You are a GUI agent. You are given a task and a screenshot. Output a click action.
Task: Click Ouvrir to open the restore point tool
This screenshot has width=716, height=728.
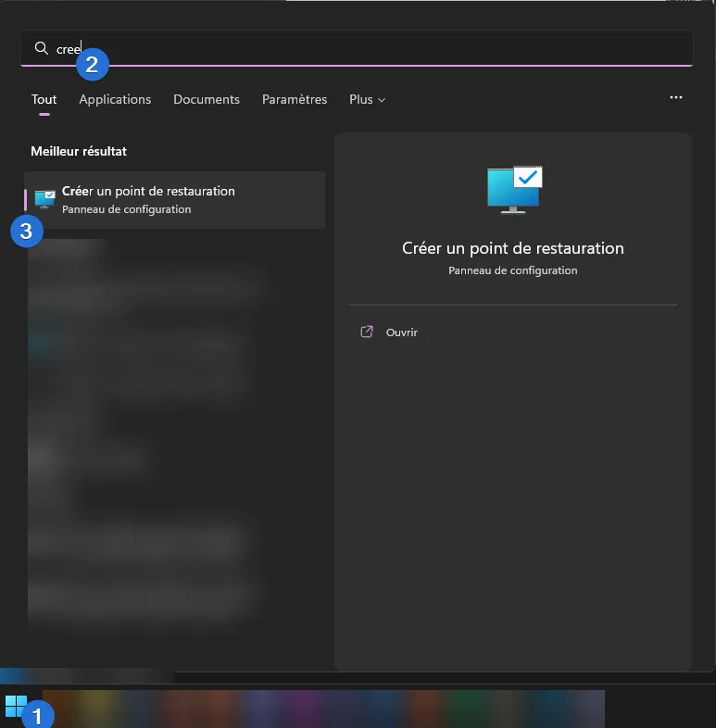pyautogui.click(x=402, y=332)
